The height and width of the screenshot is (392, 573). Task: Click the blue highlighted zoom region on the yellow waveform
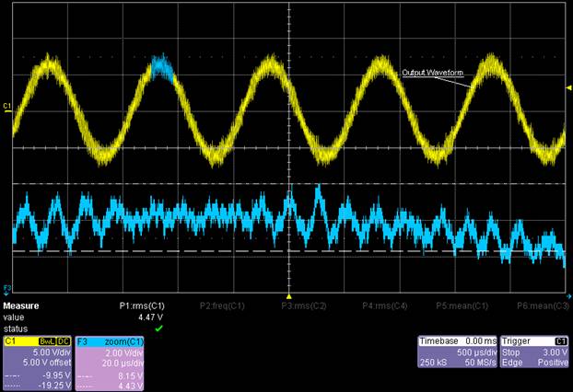162,68
